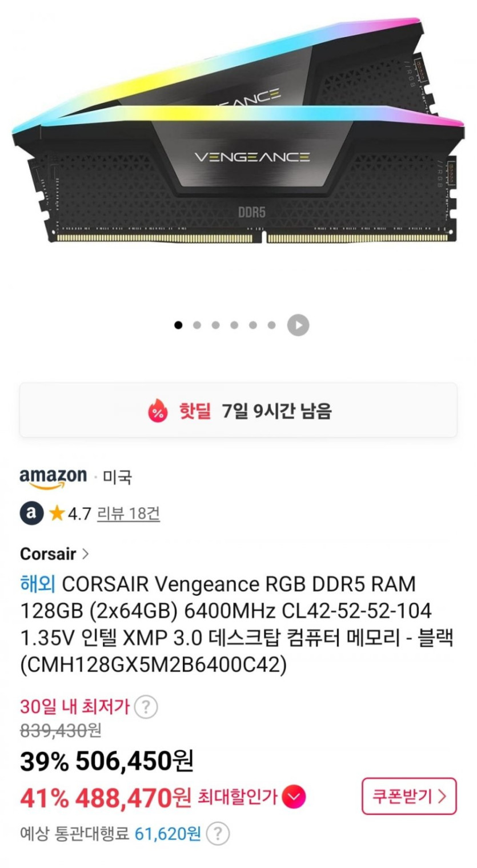This screenshot has height=868, width=477.
Task: Open help icon next to 예상 통관대행료
Action: click(x=218, y=834)
